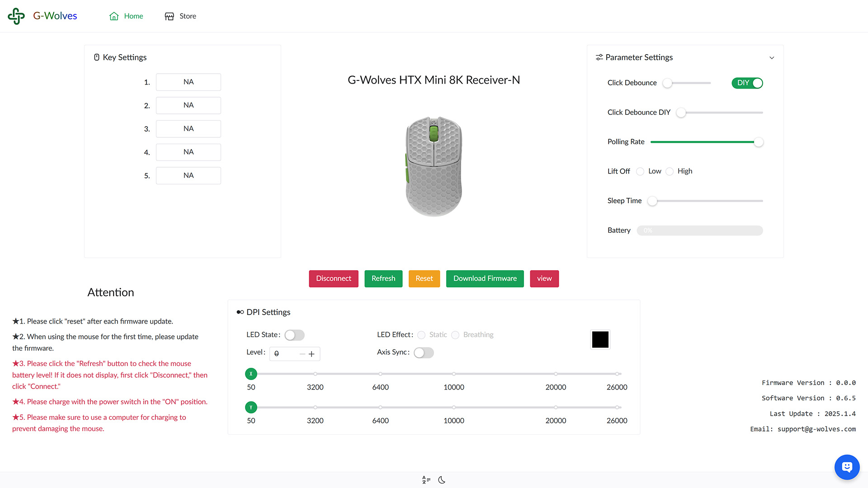This screenshot has height=488, width=868.
Task: Click "Software Version : 0.6.5" text
Action: (809, 398)
